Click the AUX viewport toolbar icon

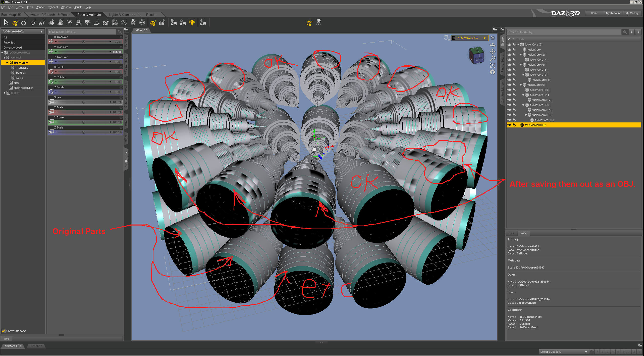78,23
